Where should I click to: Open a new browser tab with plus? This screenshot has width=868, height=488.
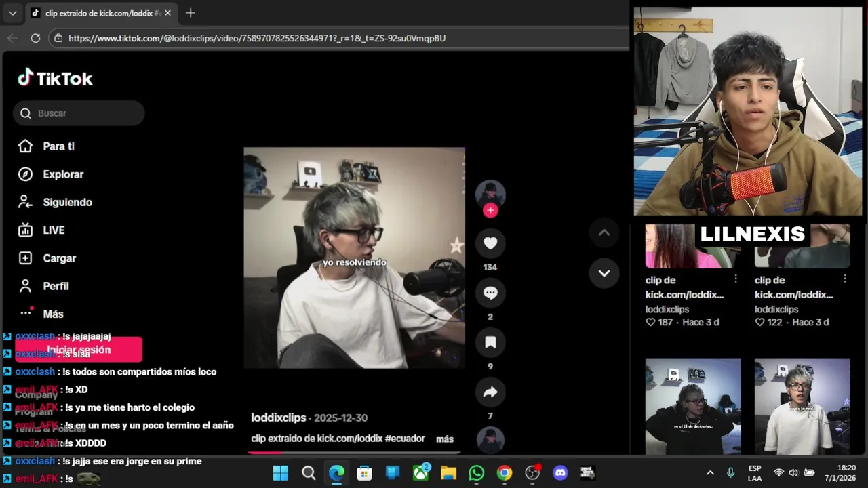[191, 13]
